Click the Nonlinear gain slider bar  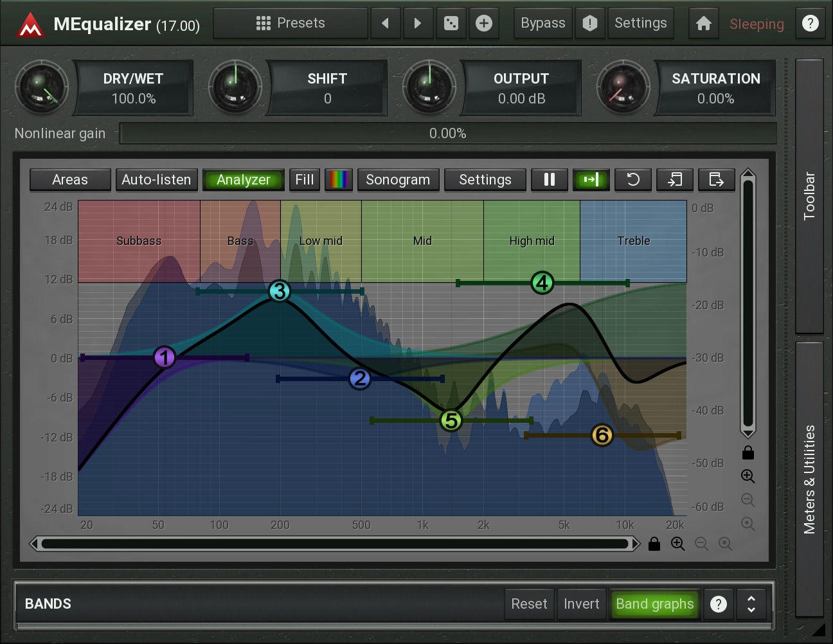point(448,134)
